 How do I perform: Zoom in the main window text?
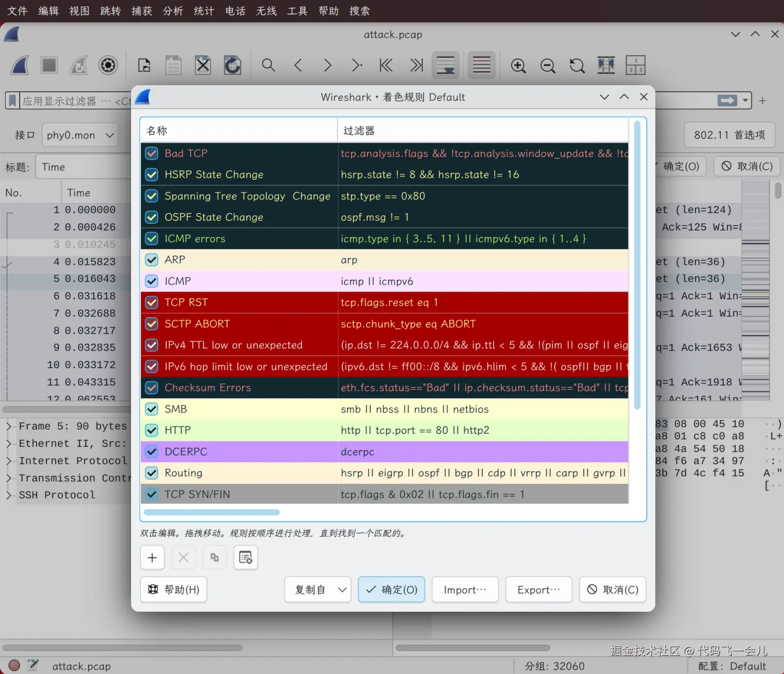(518, 66)
